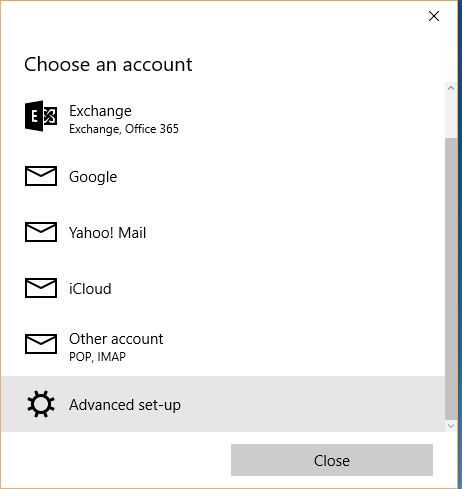Pick the Yahoo! Mail label
This screenshot has width=462, height=489.
point(107,233)
